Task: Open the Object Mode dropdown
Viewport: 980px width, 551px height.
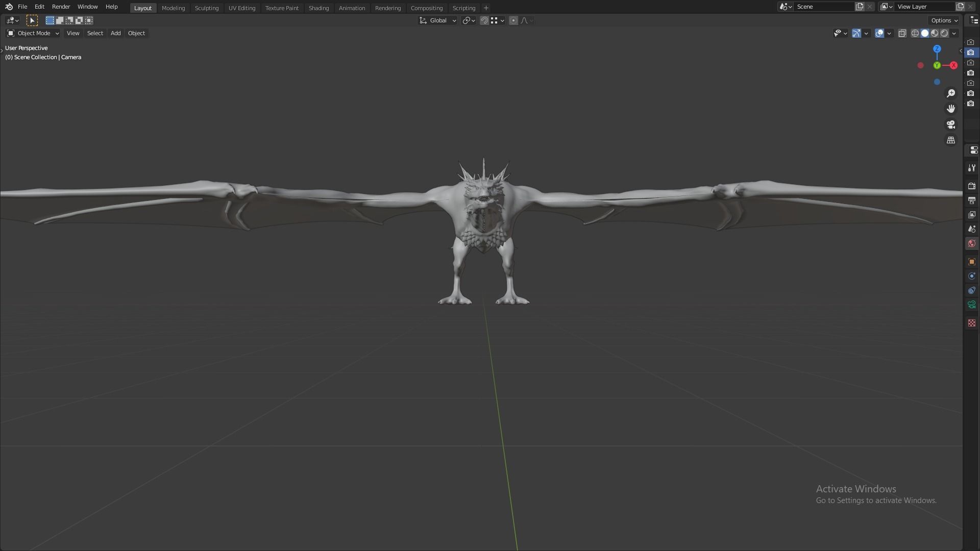Action: point(33,33)
